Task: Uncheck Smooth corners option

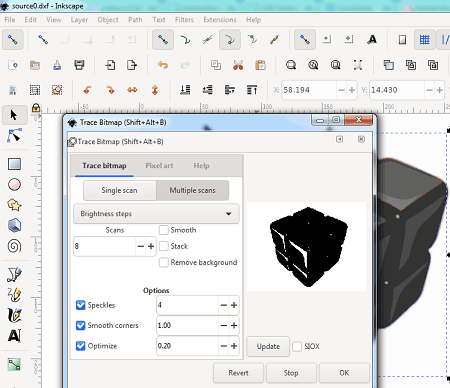Action: [80, 325]
